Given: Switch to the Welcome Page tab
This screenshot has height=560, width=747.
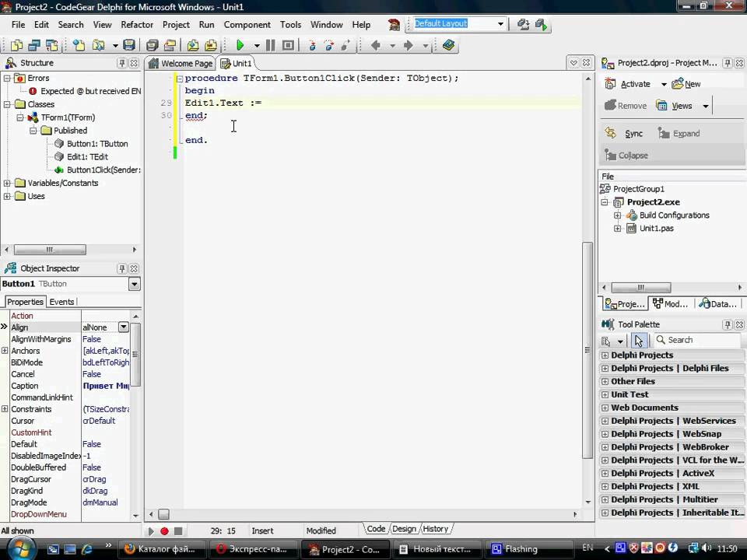Looking at the screenshot, I should [x=181, y=63].
